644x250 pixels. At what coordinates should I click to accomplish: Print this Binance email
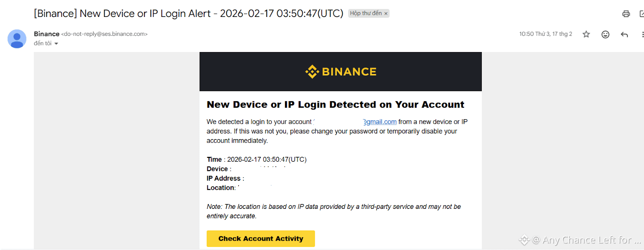click(x=626, y=14)
